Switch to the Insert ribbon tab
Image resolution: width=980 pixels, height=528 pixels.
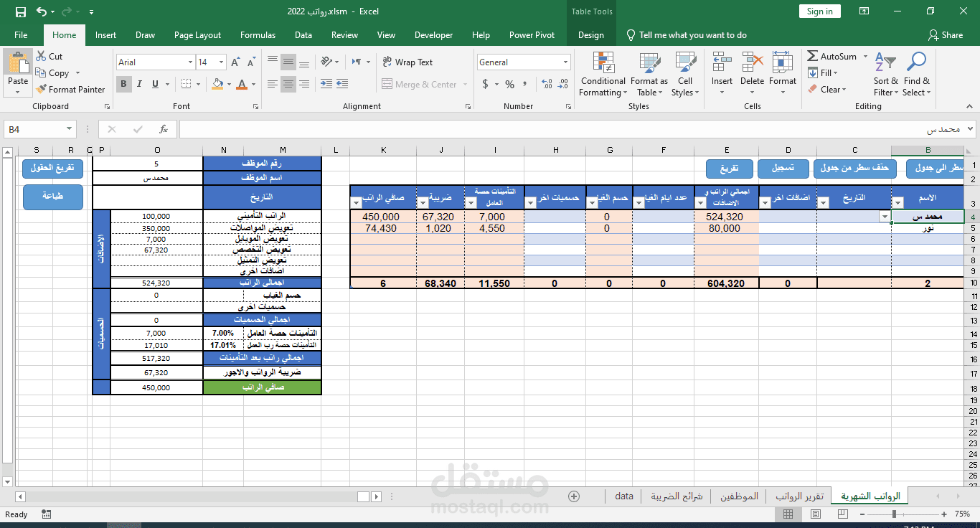(x=105, y=35)
